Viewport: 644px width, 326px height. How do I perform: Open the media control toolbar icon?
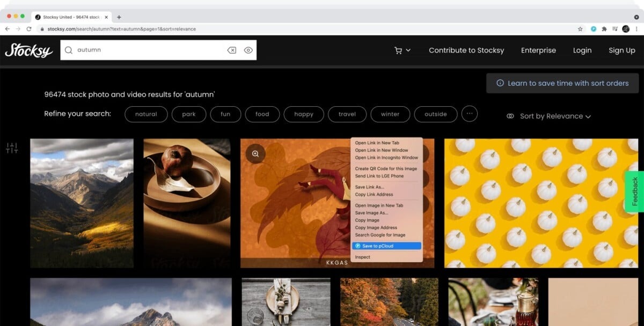point(615,29)
